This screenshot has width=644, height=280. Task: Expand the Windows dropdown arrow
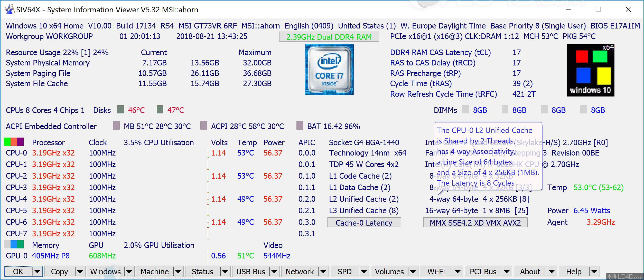[129, 272]
